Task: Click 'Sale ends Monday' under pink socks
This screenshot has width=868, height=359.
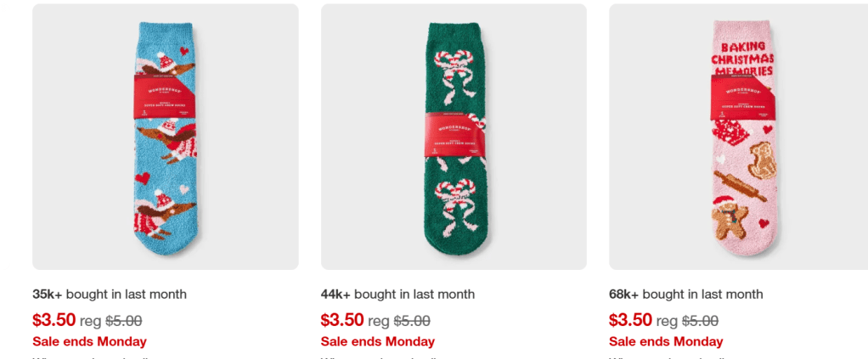Action: (x=666, y=341)
